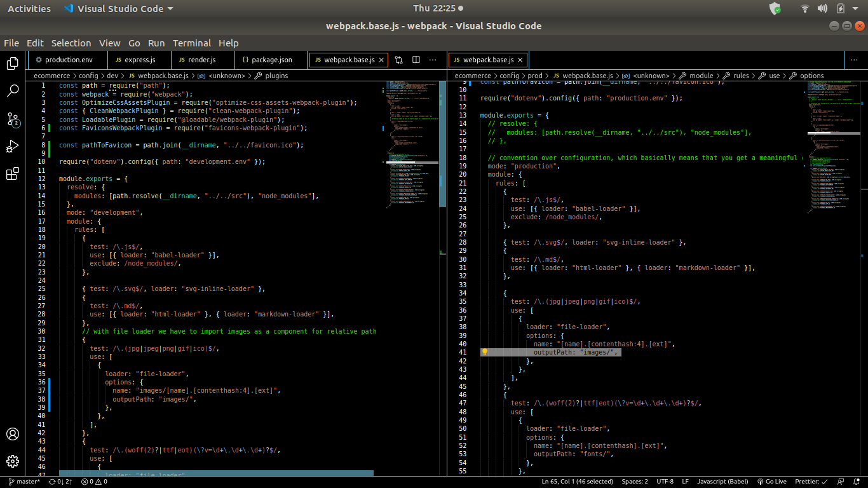Open the Manage gear at bottom of activity bar
The height and width of the screenshot is (488, 868).
[x=13, y=461]
